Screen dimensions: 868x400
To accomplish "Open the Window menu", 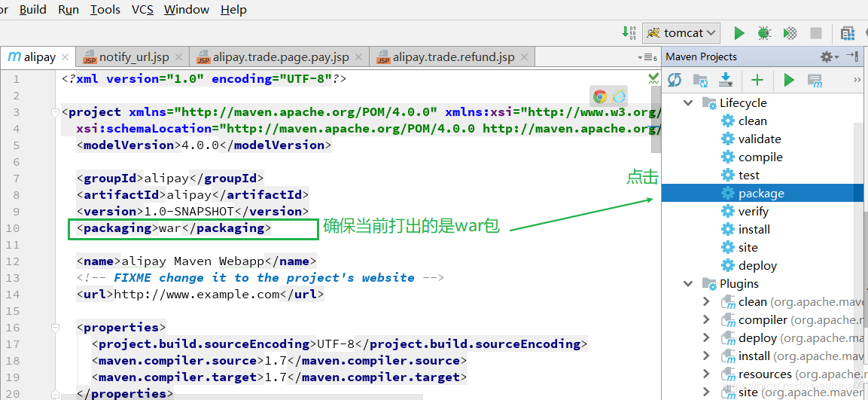I will pyautogui.click(x=187, y=10).
